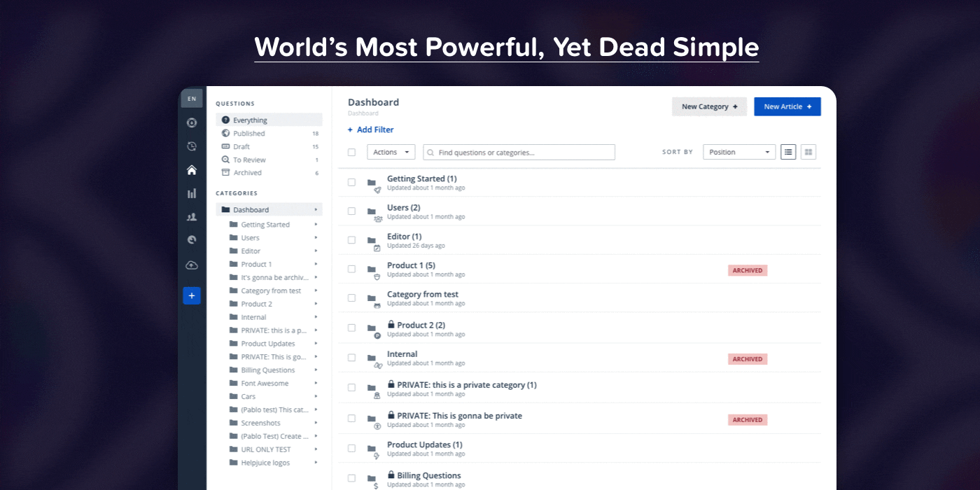The height and width of the screenshot is (490, 980).
Task: Open the Category from test title in list
Action: (x=423, y=294)
